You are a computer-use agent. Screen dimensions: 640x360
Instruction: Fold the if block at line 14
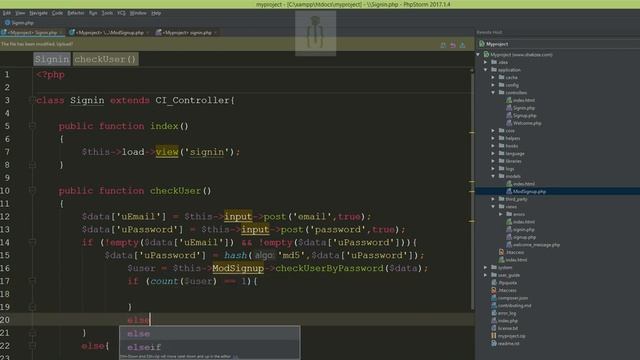coord(32,242)
